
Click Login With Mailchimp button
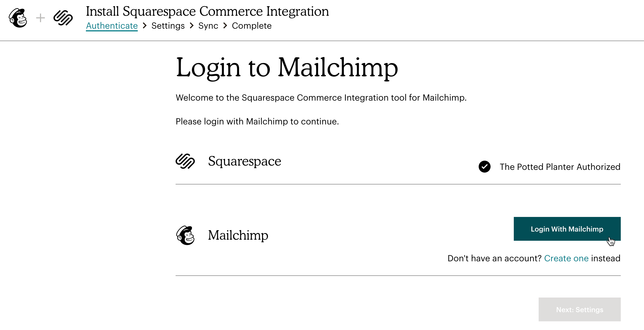click(x=567, y=229)
